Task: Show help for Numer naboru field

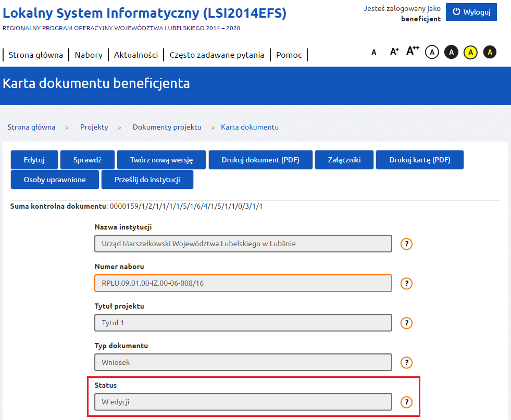Action: coord(406,283)
